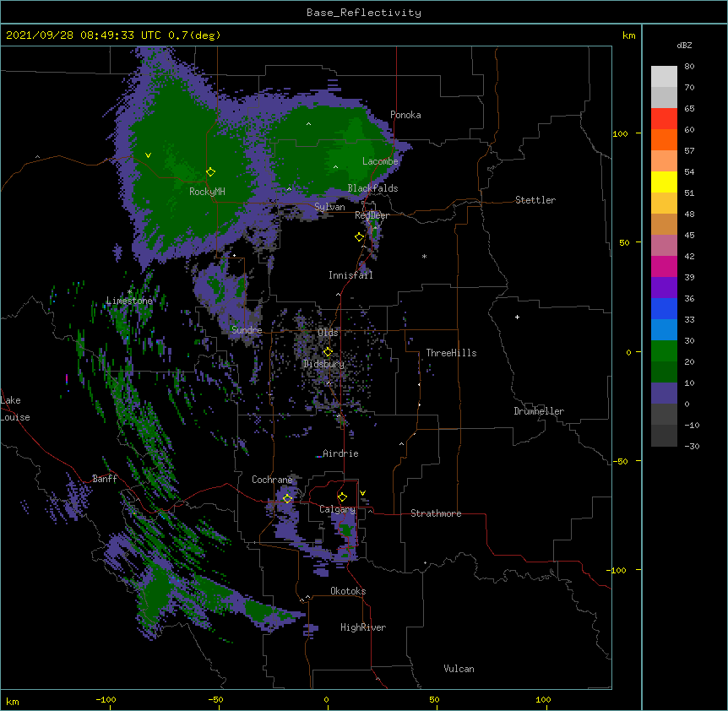Click the RockyMH map label
This screenshot has height=711, width=728.
coord(207,192)
